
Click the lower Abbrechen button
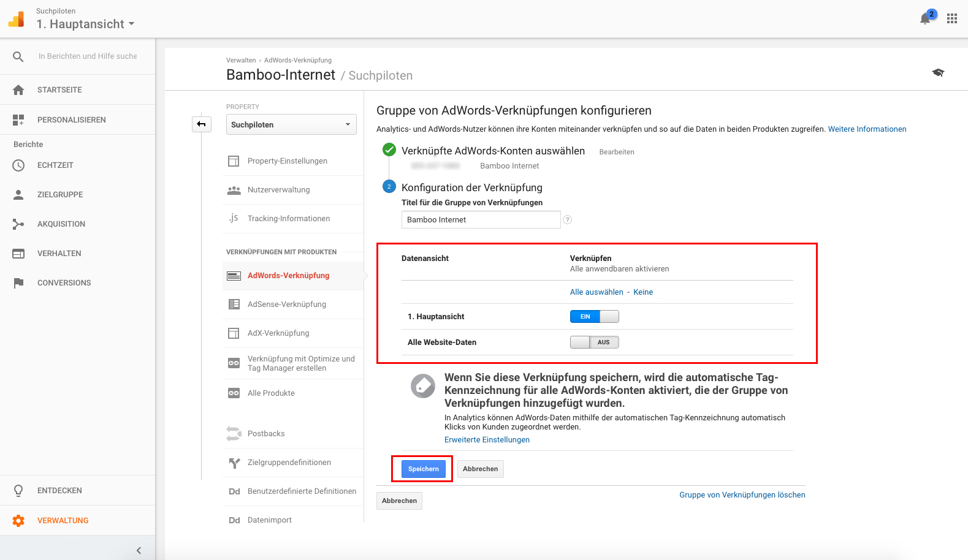click(x=399, y=501)
